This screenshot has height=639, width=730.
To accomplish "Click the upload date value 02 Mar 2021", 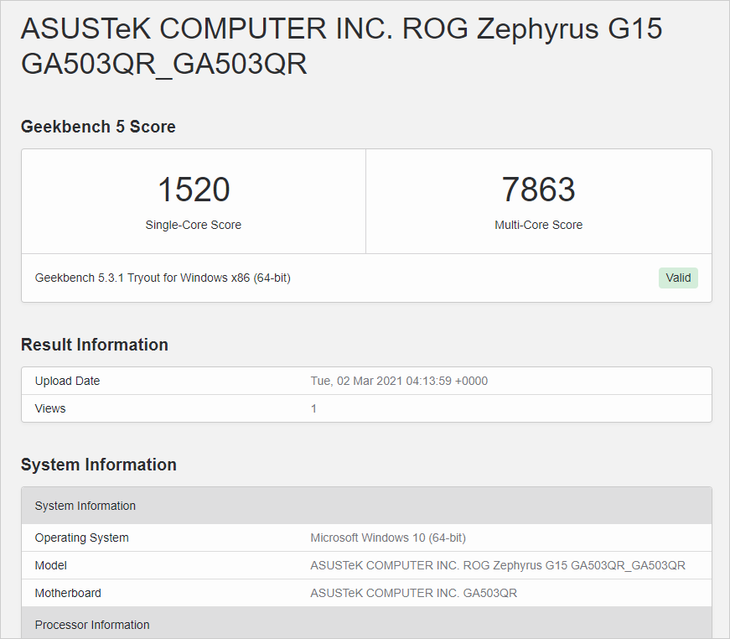I will coord(399,381).
